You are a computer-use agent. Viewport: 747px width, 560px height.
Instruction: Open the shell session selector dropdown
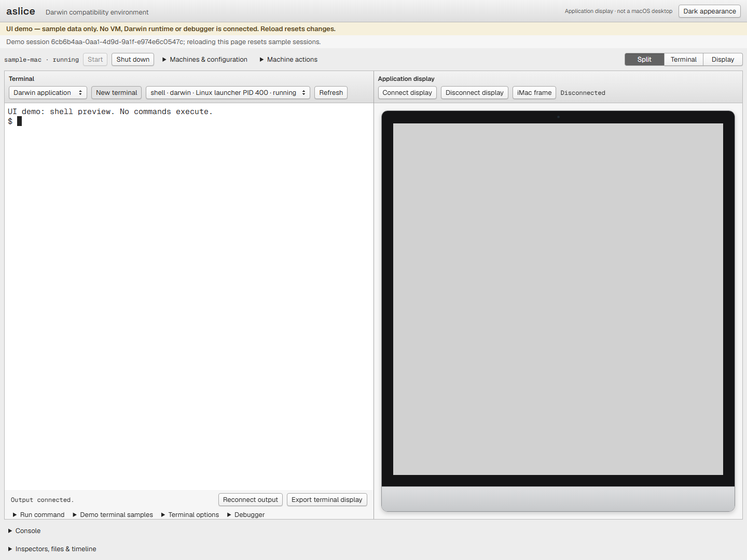click(x=228, y=93)
